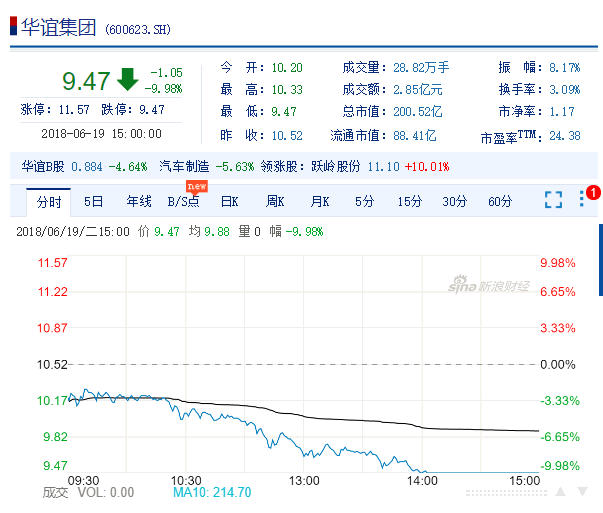Switch to the 5日 tab

[93, 202]
